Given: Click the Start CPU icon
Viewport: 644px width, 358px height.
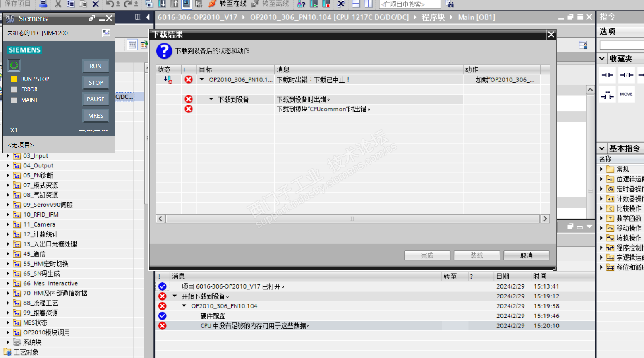Looking at the screenshot, I should click(314, 4).
